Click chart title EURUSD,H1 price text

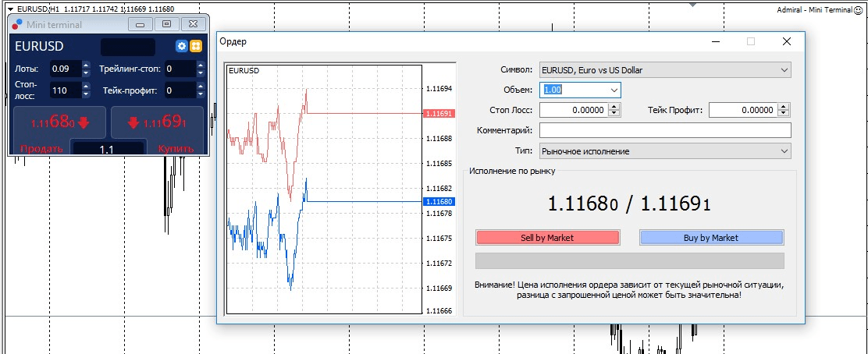[96, 9]
